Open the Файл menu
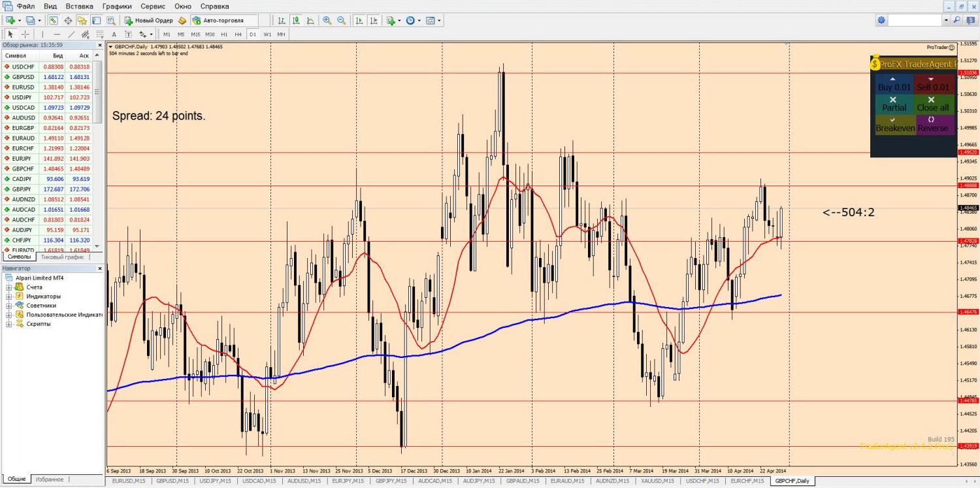Image resolution: width=980 pixels, height=488 pixels. pos(26,6)
